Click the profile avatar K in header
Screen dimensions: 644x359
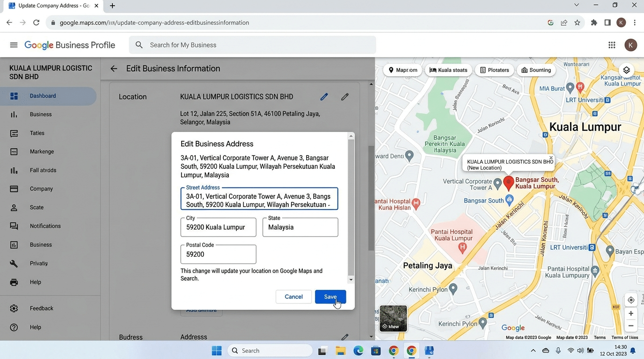(630, 45)
